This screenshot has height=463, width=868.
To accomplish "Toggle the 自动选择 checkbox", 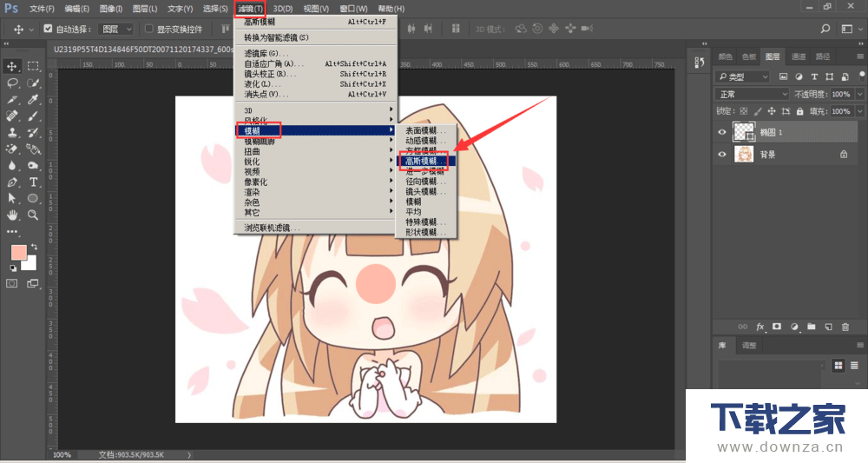I will 48,29.
